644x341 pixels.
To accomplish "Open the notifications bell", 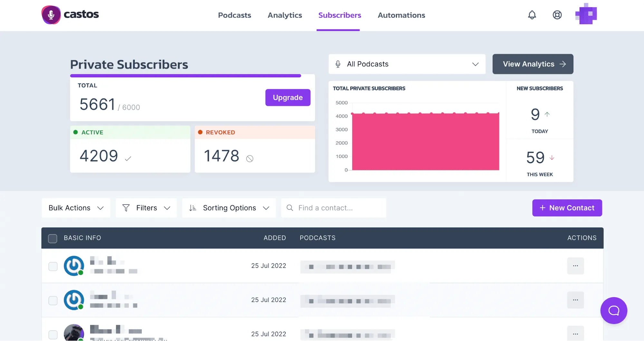I will click(x=532, y=15).
